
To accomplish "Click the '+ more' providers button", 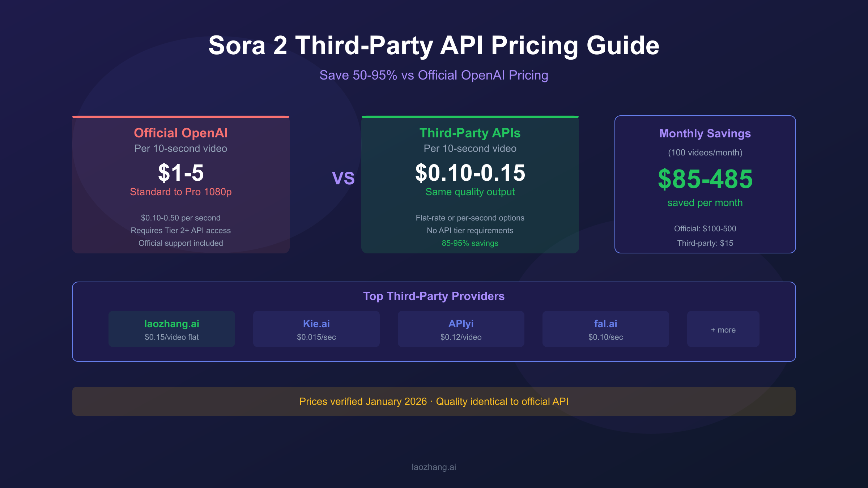I will coord(723,329).
